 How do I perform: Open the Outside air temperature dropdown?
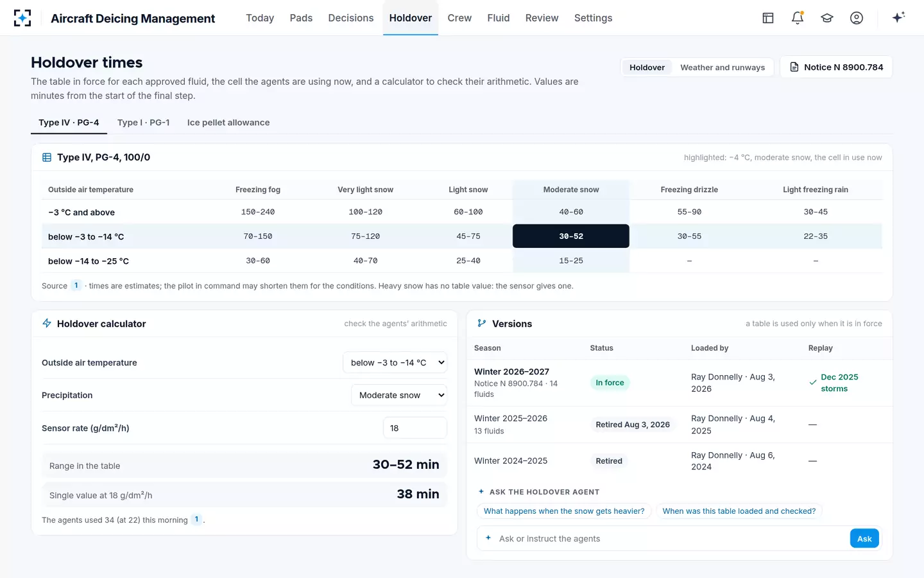395,363
